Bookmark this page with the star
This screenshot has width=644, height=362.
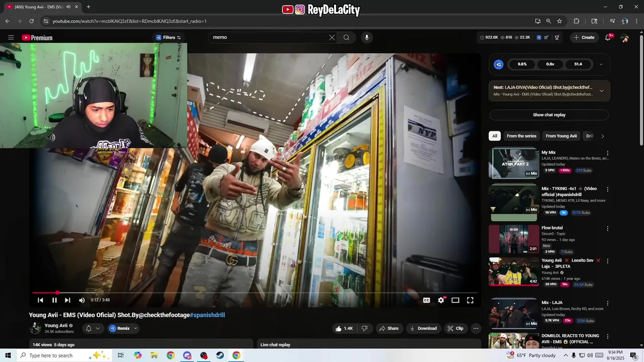coord(559,21)
